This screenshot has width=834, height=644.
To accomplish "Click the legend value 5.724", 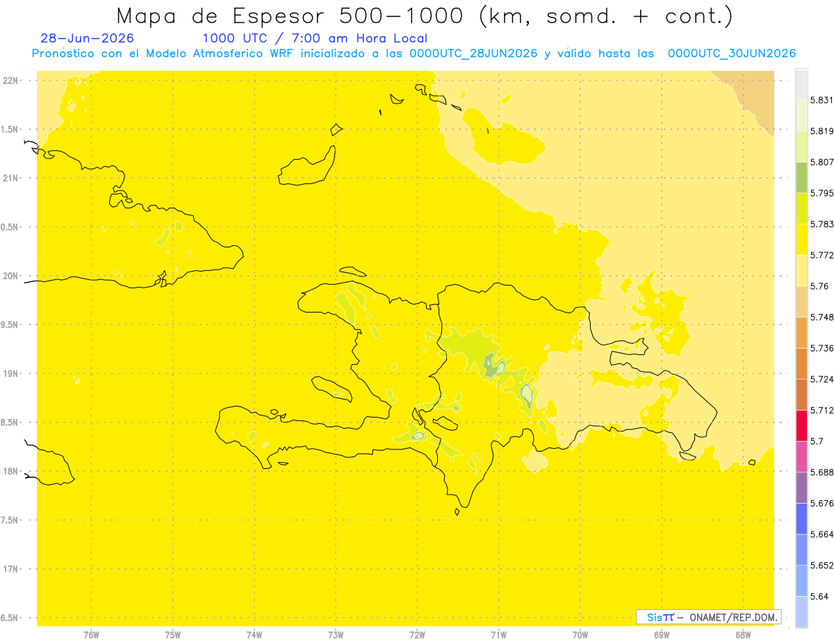I will [x=822, y=379].
